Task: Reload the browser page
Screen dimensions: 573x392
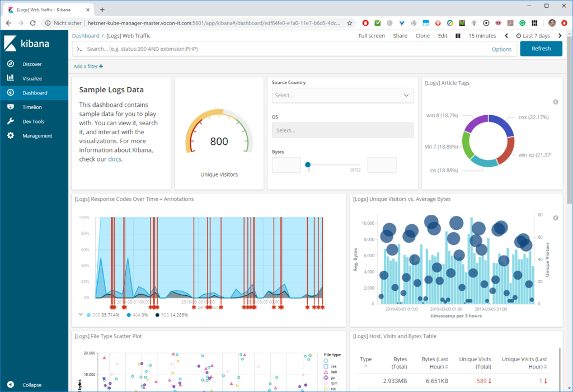Action: [x=33, y=23]
